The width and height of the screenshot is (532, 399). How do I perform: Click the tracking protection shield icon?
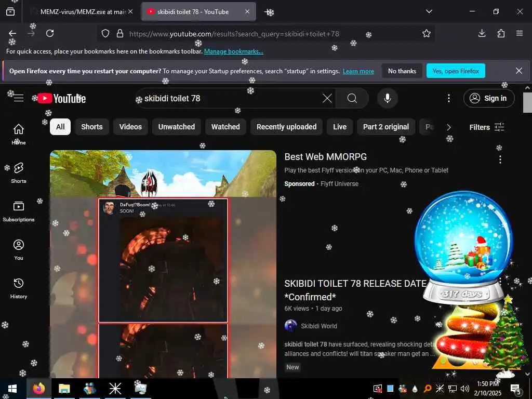click(x=105, y=33)
